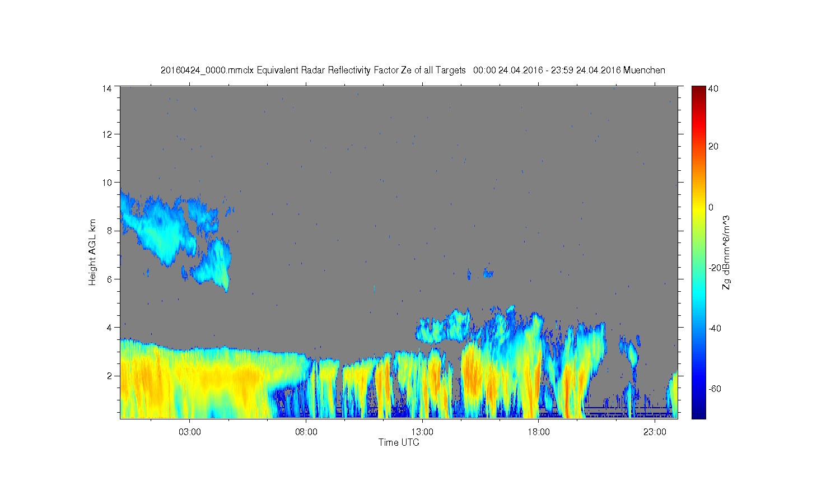Viewport: 840px width, 504px height.
Task: Click the 18:00 time tick label
Action: pos(539,432)
